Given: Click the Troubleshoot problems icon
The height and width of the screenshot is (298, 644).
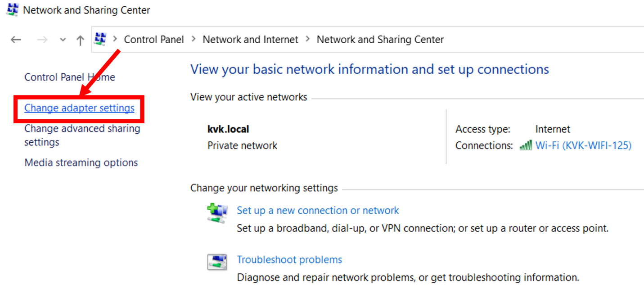Looking at the screenshot, I should pyautogui.click(x=217, y=262).
